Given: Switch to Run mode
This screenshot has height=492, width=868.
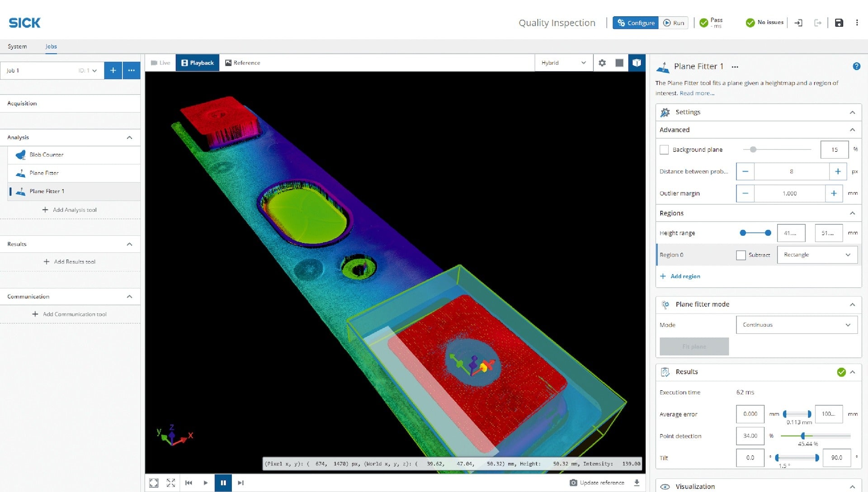Looking at the screenshot, I should point(674,23).
